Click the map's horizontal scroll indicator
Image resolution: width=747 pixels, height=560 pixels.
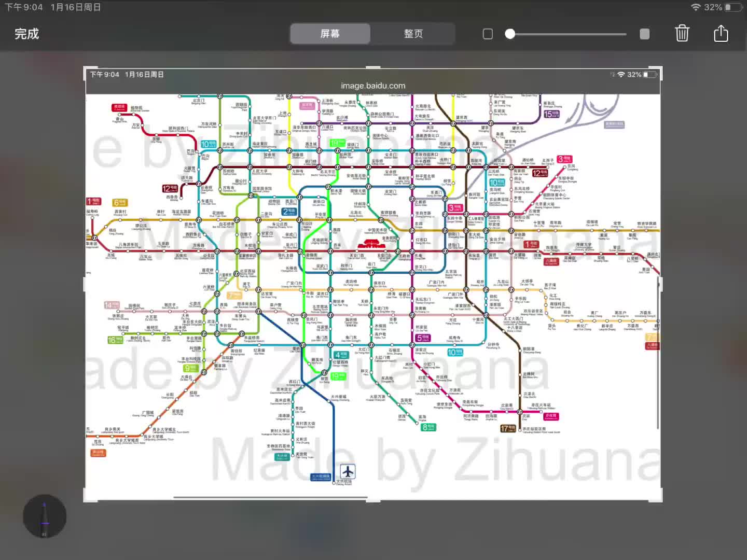click(270, 497)
